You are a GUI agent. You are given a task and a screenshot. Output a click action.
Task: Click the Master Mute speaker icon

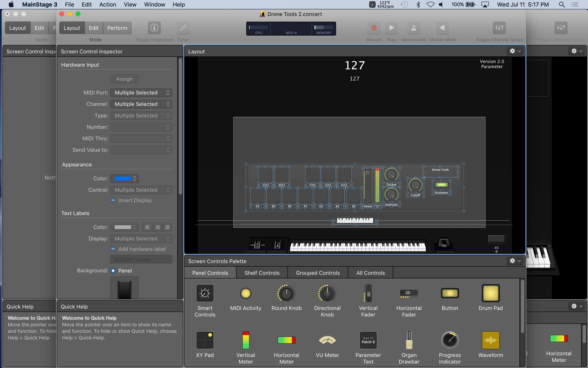(x=442, y=28)
